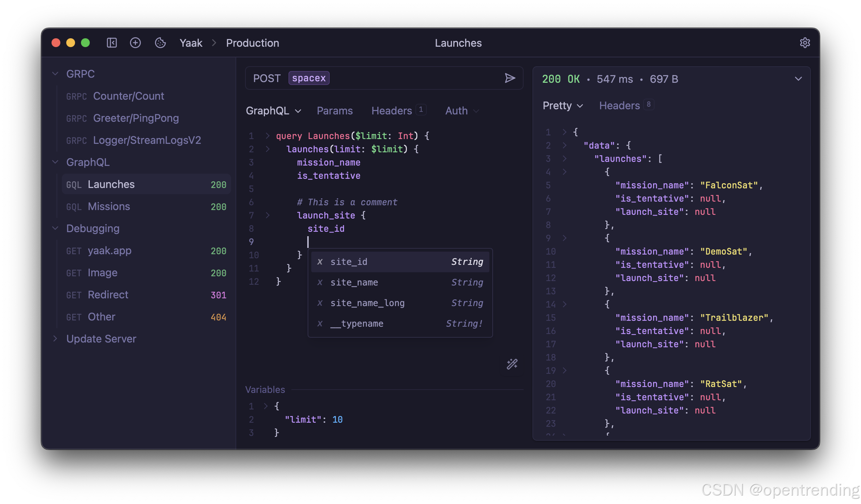Toggle the sidebar panel icon
Screen dimensions: 861x504
click(112, 43)
